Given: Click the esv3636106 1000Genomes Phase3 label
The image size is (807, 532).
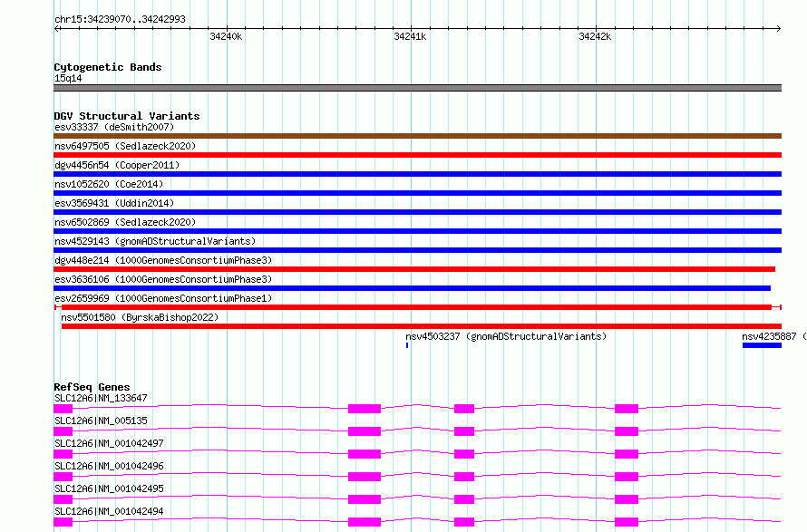Looking at the screenshot, I should click(x=163, y=279).
